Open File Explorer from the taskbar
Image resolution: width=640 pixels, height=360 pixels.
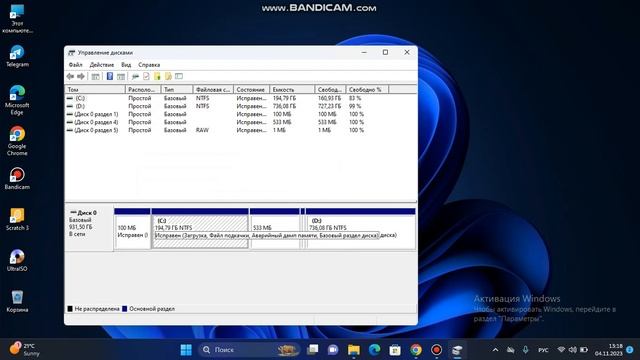click(354, 350)
